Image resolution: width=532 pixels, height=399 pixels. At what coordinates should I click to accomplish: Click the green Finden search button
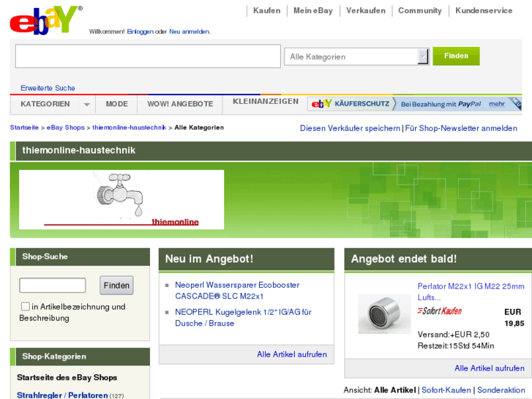click(456, 56)
